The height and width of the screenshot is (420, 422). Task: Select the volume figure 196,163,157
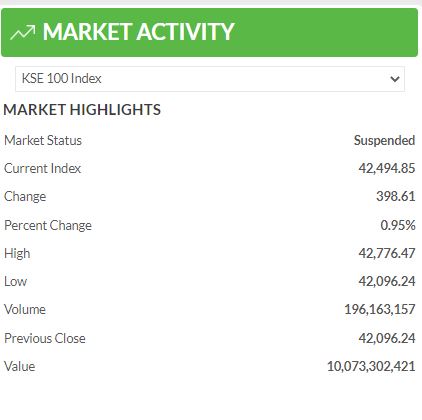380,310
